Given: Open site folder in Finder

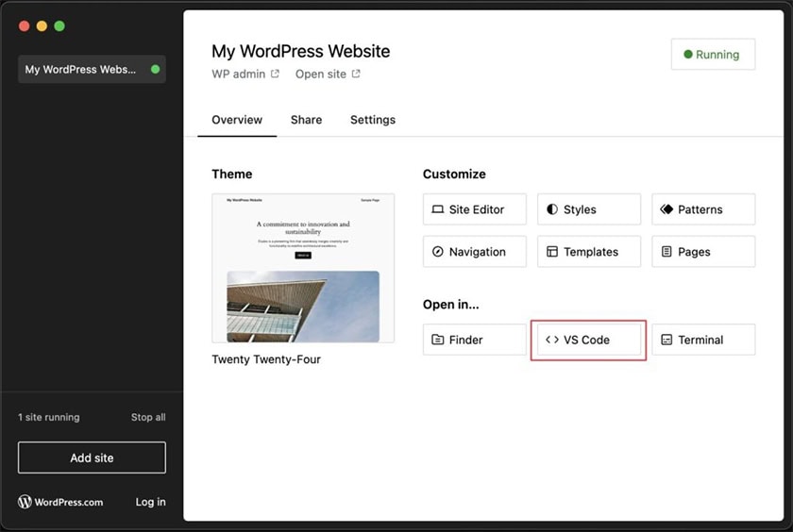Looking at the screenshot, I should click(x=474, y=340).
